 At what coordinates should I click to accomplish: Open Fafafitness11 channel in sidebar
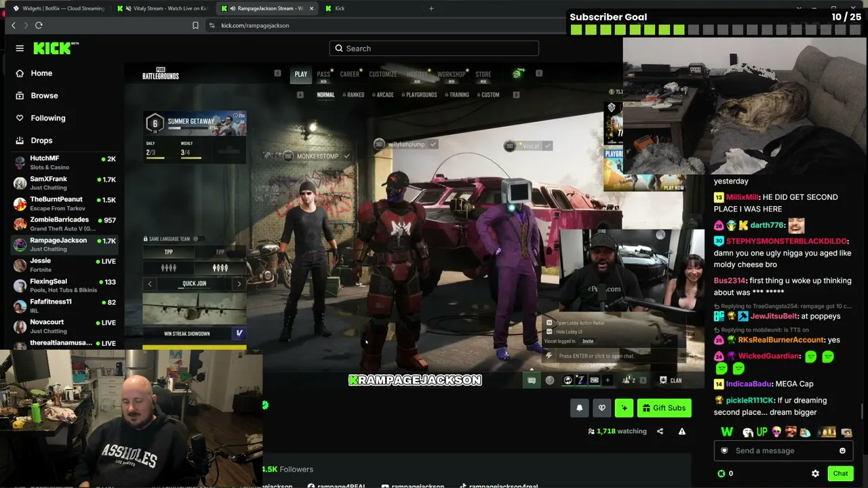pyautogui.click(x=64, y=306)
